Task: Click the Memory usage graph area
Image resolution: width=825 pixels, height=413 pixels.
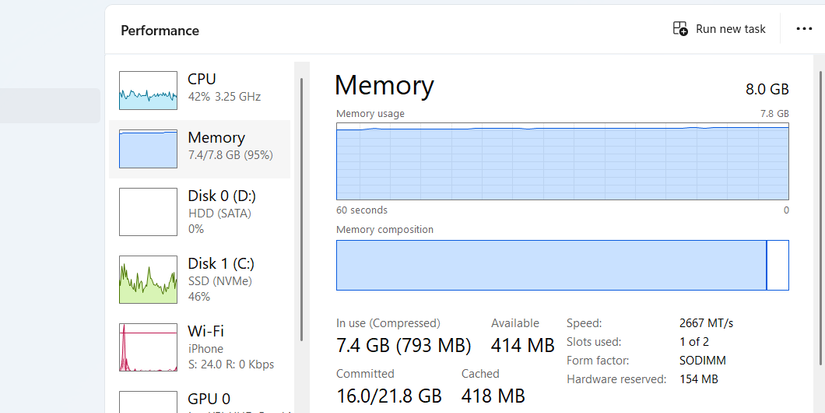Action: [x=562, y=164]
